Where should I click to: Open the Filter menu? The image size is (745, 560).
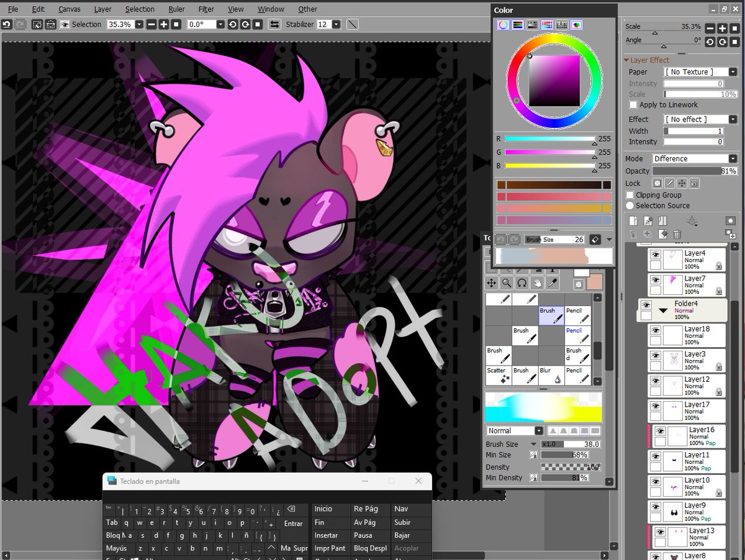(206, 9)
